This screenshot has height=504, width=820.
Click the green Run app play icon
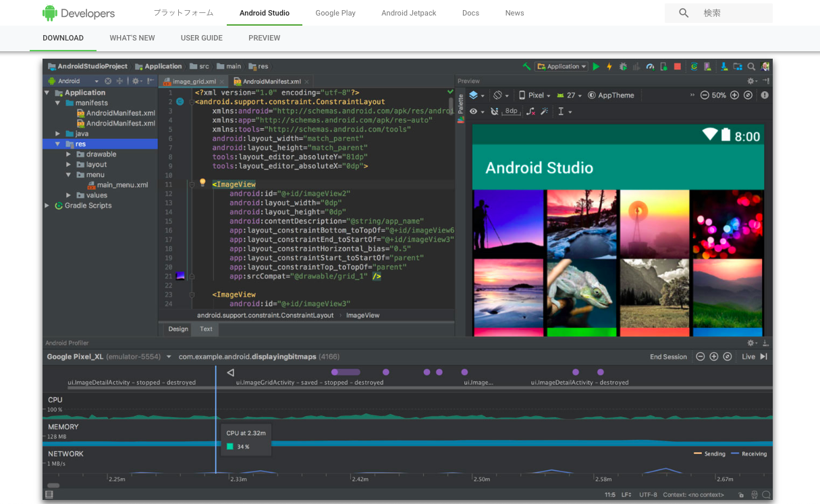(x=596, y=66)
